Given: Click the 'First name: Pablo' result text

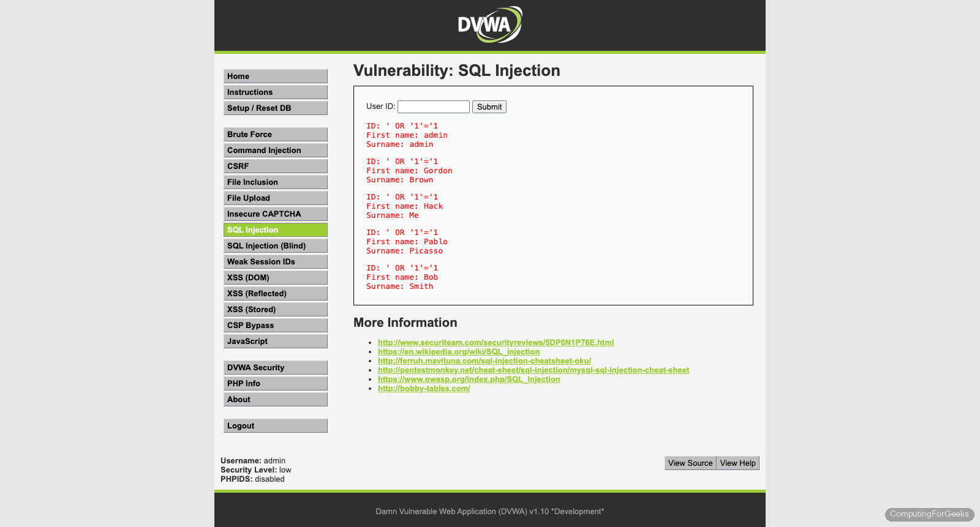Looking at the screenshot, I should (x=407, y=242).
